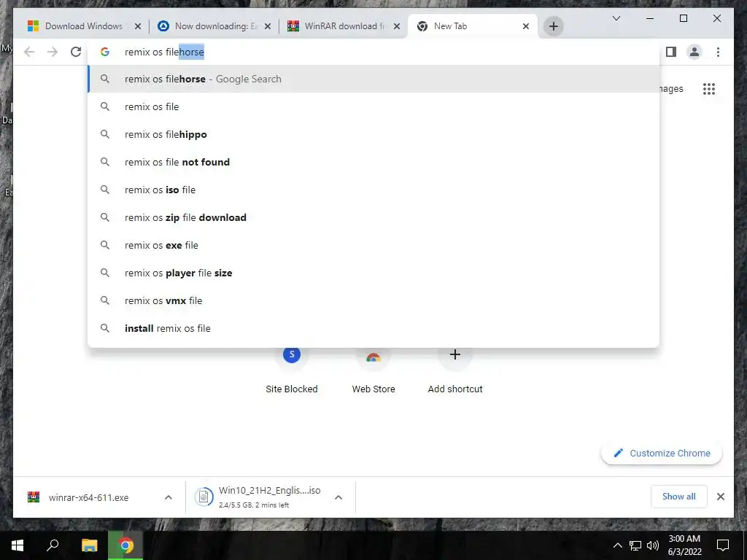Switch to the WinRAR download tab

tap(341, 26)
